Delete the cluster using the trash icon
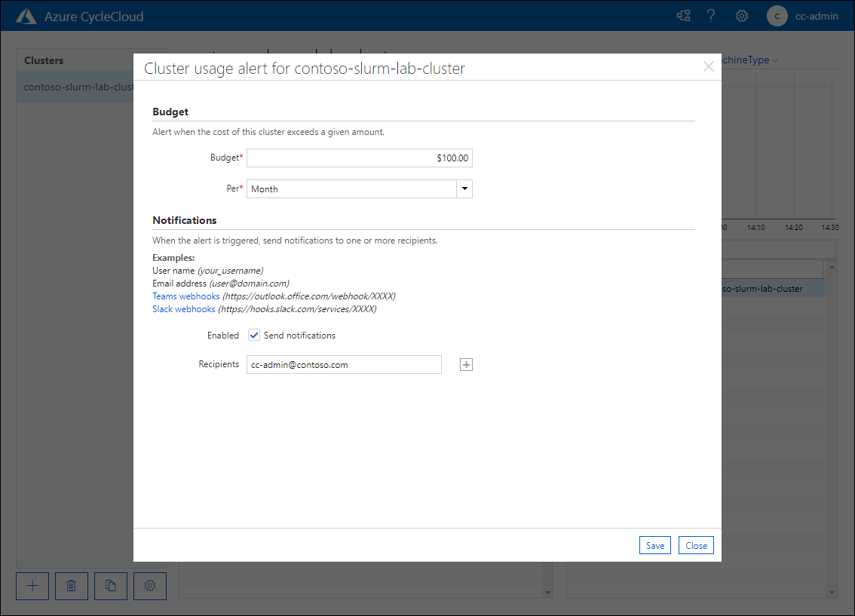Viewport: 855px width, 616px height. 71,586
